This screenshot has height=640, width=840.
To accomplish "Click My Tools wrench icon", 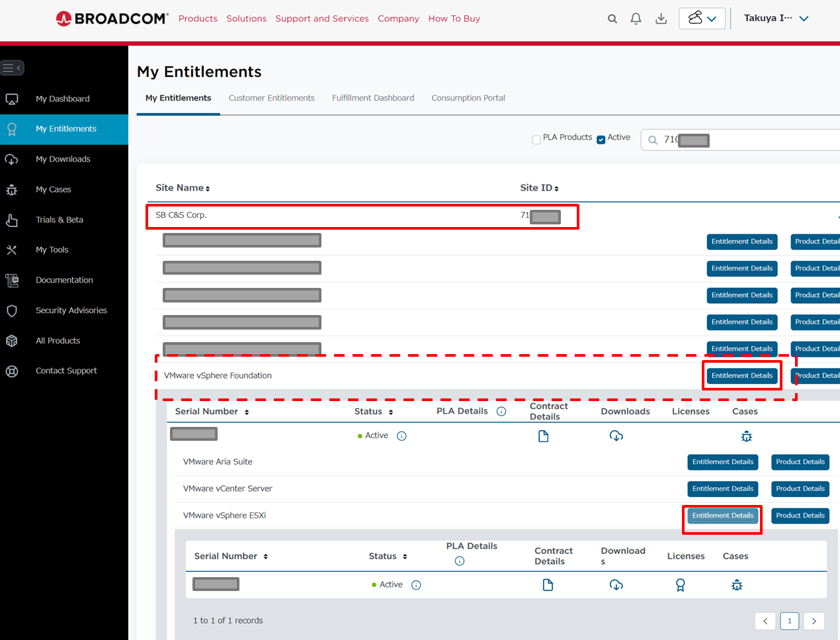I will point(12,250).
